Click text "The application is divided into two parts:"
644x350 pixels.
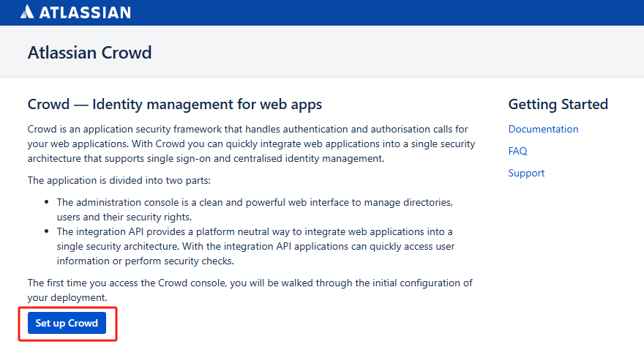click(119, 180)
